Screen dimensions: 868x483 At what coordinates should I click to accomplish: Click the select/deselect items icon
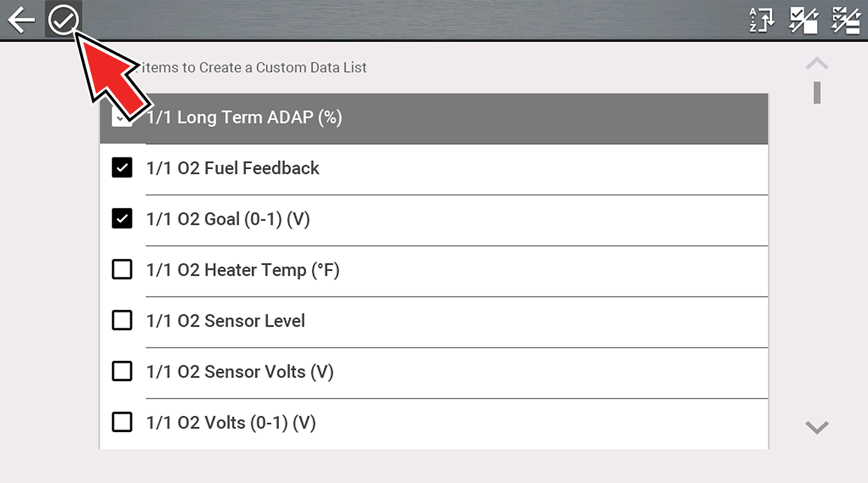click(804, 20)
